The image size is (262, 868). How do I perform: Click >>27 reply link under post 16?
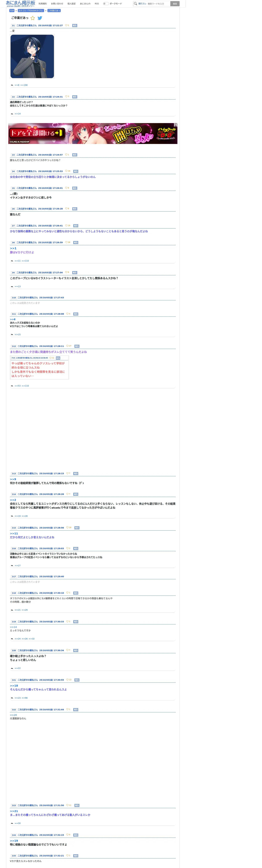[17, 566]
